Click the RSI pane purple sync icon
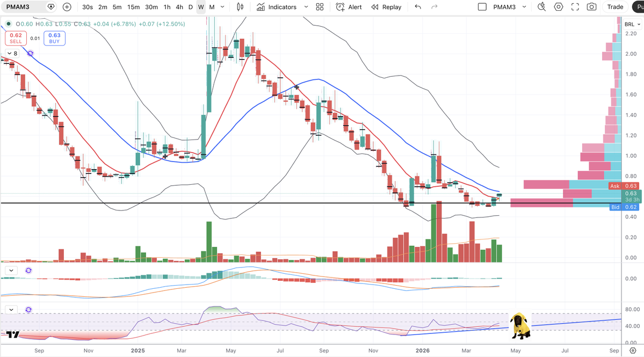Viewport: 644px width, 357px height. coord(28,310)
